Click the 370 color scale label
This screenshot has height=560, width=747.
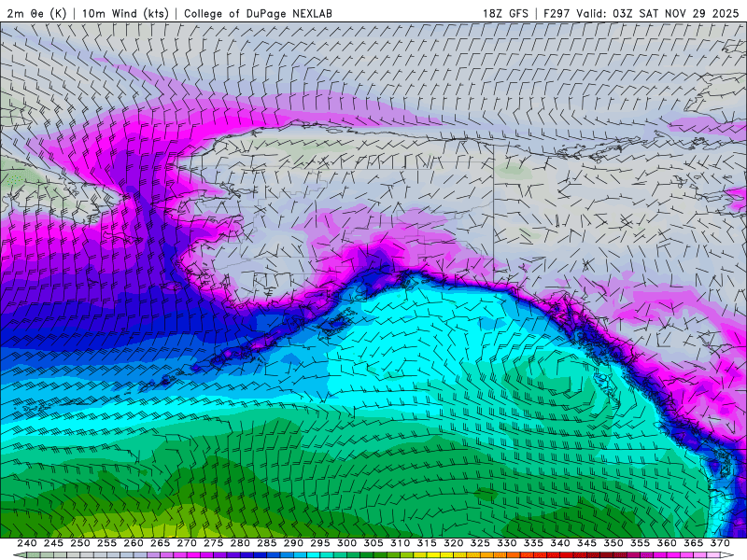720,543
